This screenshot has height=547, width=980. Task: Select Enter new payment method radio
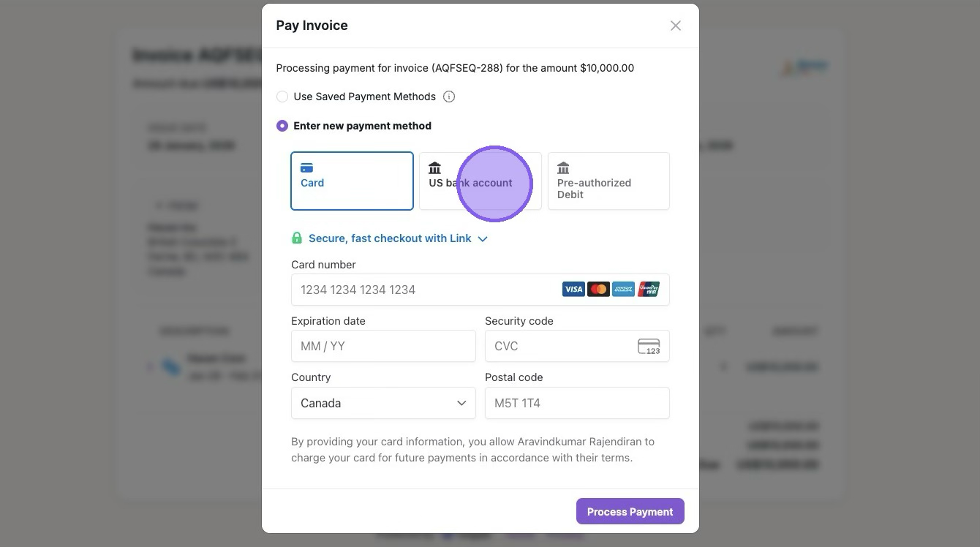[x=282, y=126]
